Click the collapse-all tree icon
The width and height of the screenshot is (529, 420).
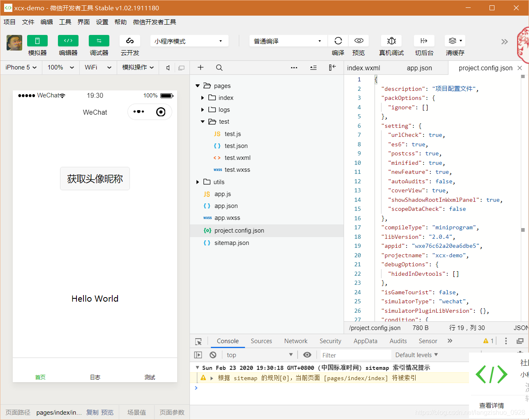tap(313, 67)
